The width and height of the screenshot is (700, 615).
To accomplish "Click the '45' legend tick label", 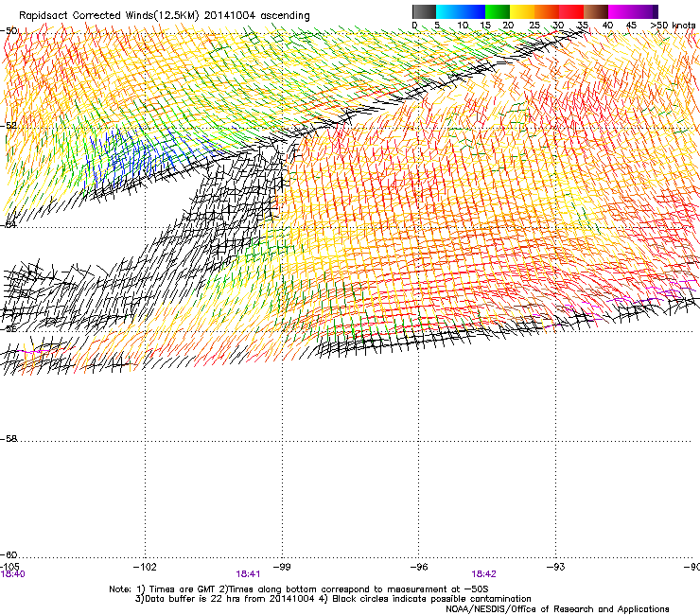I will (x=631, y=25).
